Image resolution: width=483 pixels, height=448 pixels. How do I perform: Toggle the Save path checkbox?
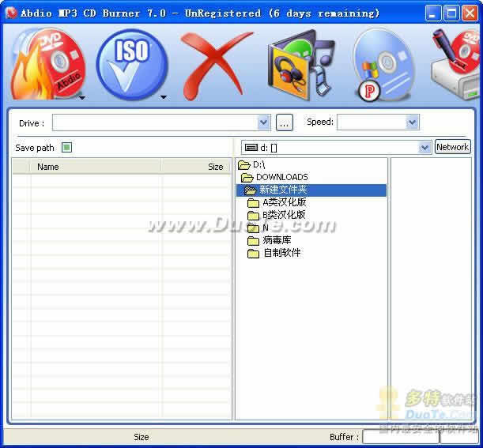[x=67, y=148]
